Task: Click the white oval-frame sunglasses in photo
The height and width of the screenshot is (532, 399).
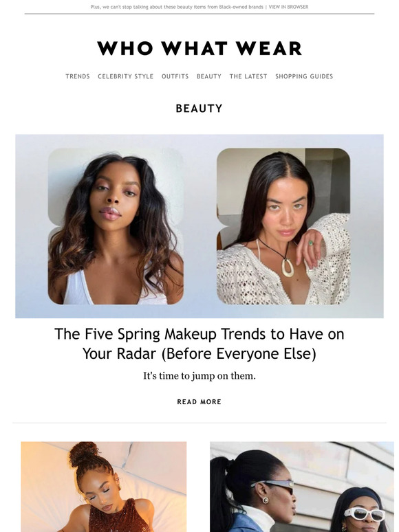Action: pyautogui.click(x=365, y=513)
